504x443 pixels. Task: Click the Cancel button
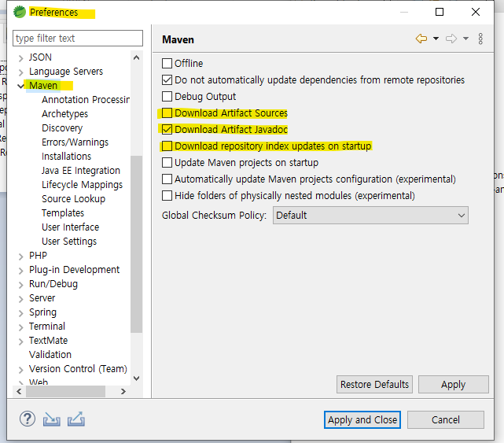(x=446, y=420)
